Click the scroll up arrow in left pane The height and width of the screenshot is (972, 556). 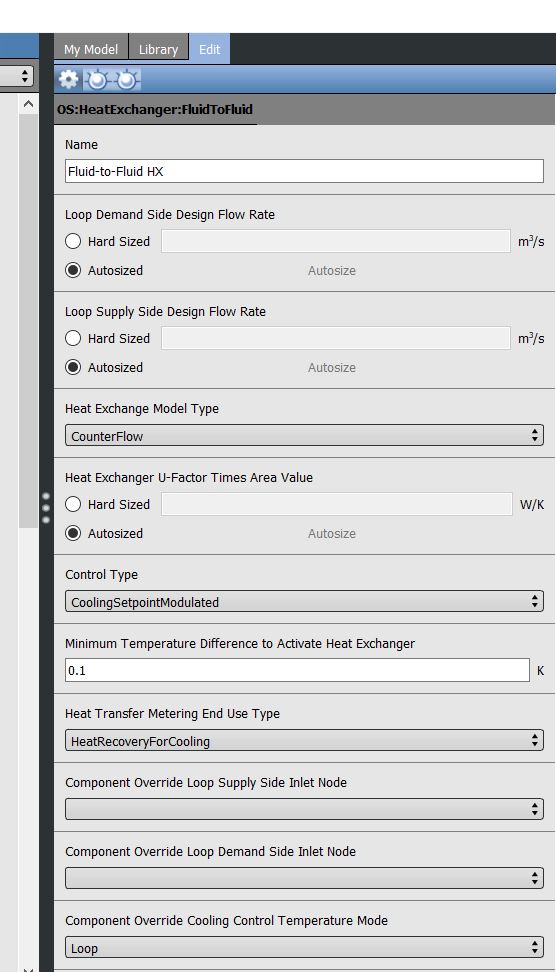pos(28,104)
